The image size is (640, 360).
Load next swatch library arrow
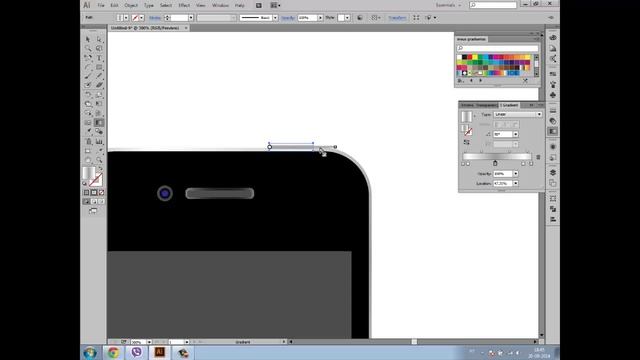tap(480, 81)
